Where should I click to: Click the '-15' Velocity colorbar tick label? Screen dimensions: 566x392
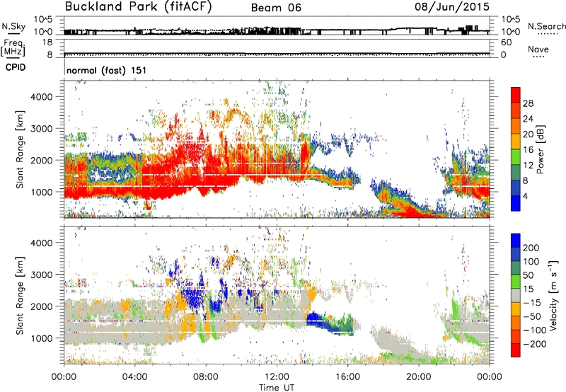[x=532, y=303]
